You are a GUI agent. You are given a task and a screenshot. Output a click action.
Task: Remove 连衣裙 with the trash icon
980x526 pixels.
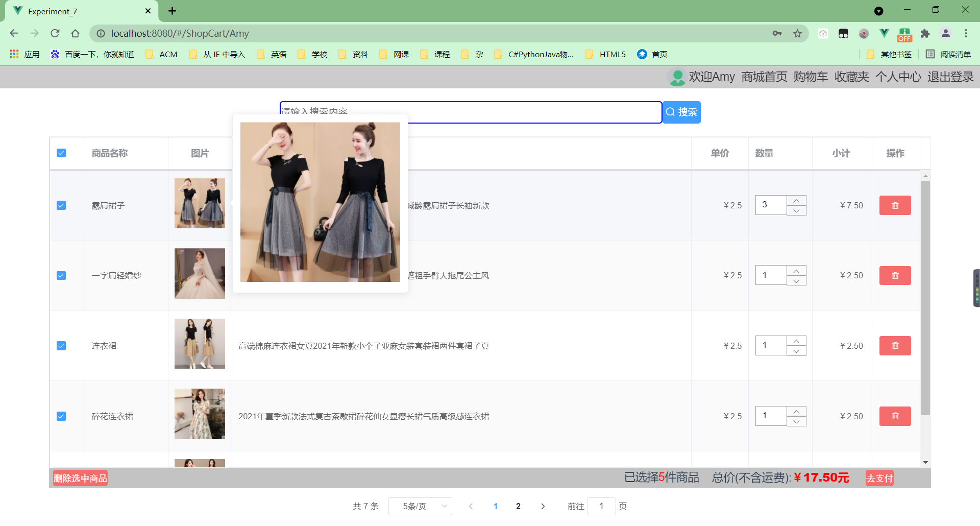pos(895,345)
